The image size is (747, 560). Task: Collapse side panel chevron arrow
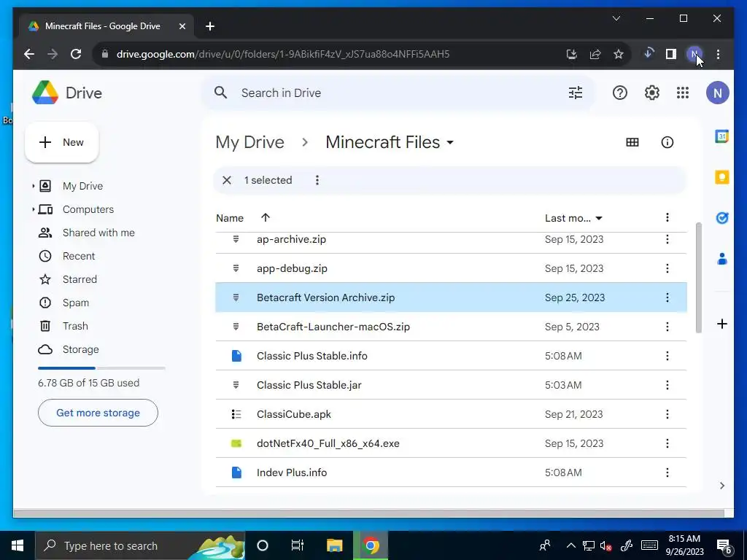click(721, 485)
